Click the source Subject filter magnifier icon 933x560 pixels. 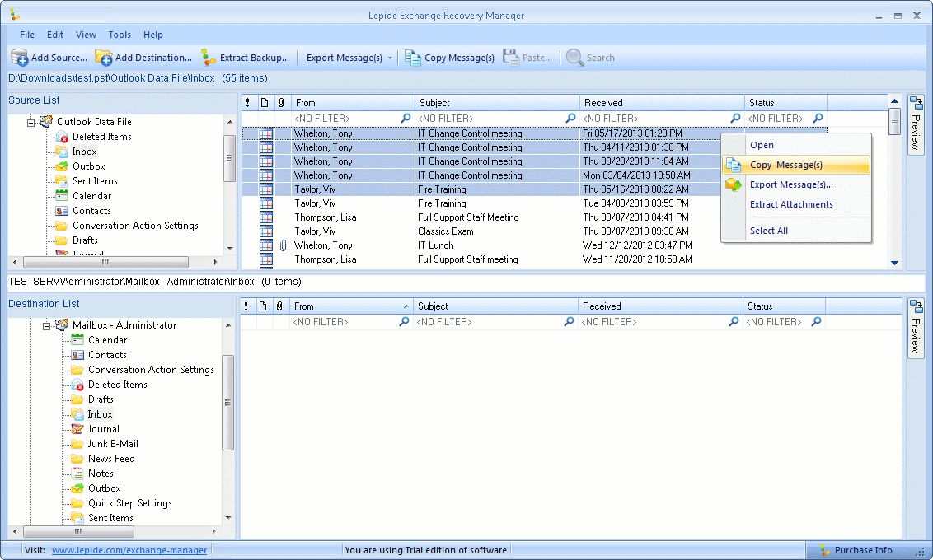pos(570,119)
